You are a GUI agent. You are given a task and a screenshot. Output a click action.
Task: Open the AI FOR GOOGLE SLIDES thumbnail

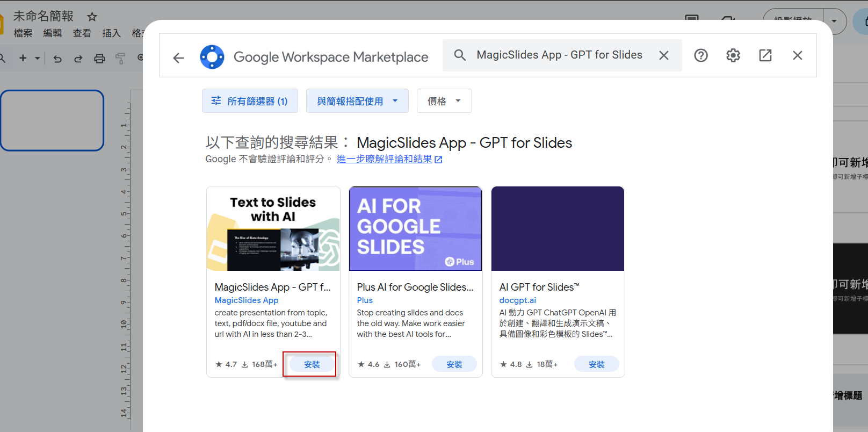[x=416, y=229]
